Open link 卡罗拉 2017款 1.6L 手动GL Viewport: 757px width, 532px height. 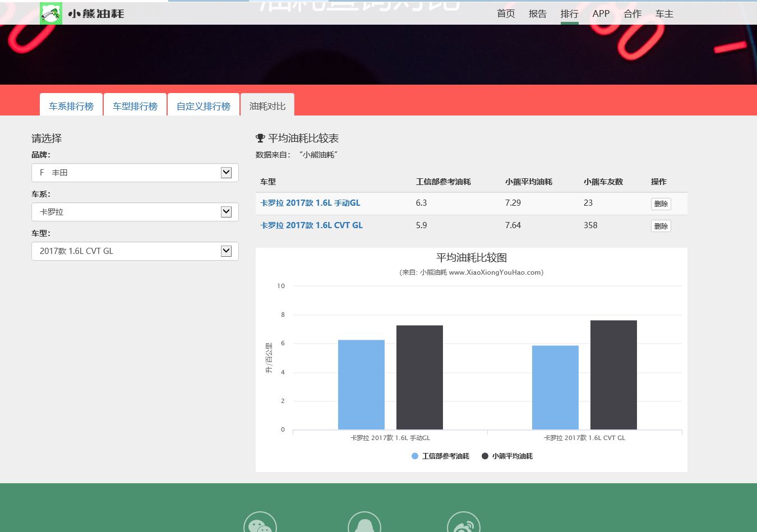coord(310,203)
